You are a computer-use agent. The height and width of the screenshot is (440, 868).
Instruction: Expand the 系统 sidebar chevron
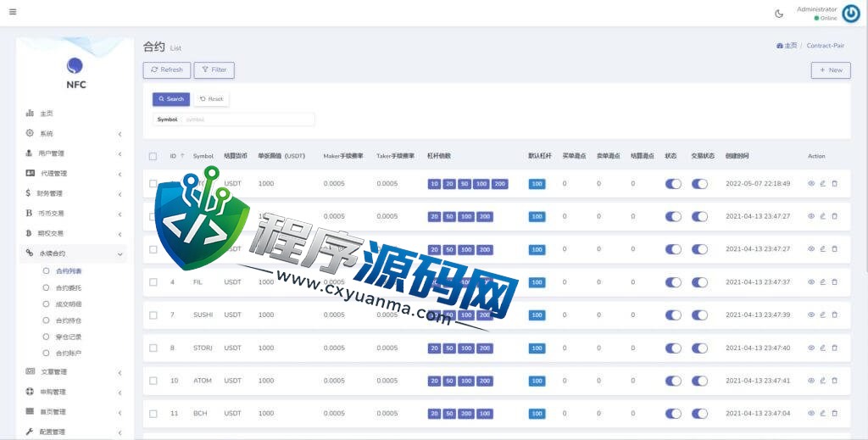coord(120,135)
